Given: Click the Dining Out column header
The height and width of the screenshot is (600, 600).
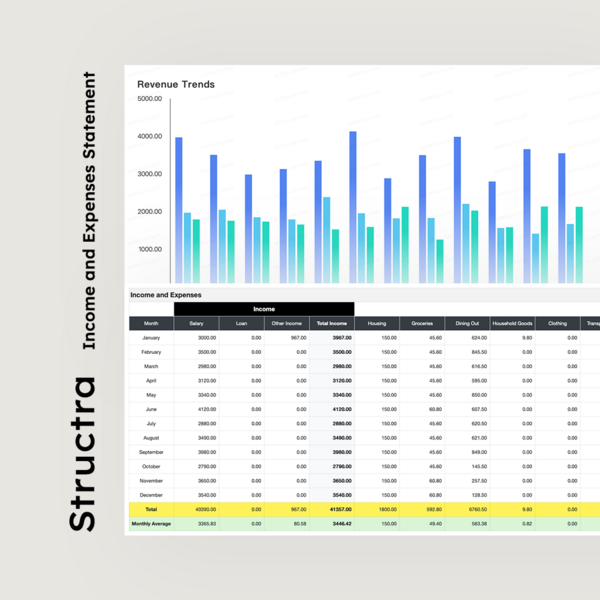Looking at the screenshot, I should 467,323.
